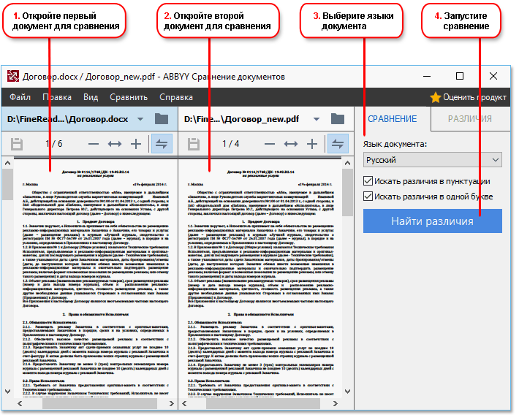Image resolution: width=519 pixels, height=420 pixels.
Task: Minimize the ABBYY window
Action: 427,77
